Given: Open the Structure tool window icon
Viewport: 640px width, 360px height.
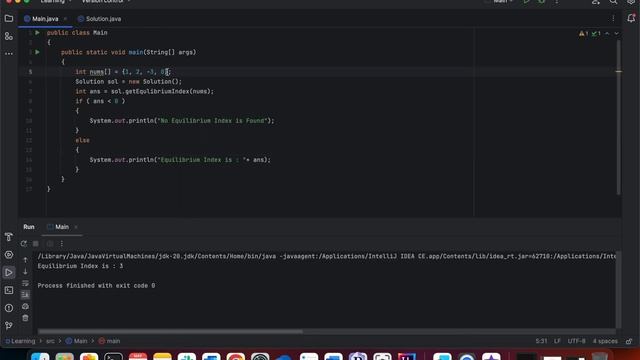Looking at the screenshot, I should [x=9, y=36].
